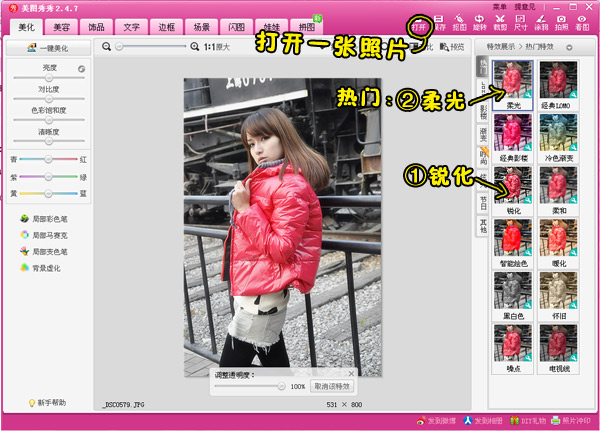
Task: Reset adjustments with icon beside 亮度
Action: tap(81, 69)
